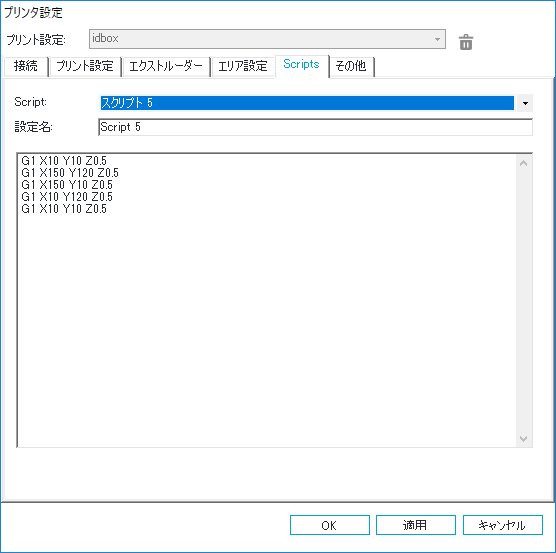Viewport: 556px width, 553px height.
Task: Click inside the G-code script text area
Action: tap(267, 300)
